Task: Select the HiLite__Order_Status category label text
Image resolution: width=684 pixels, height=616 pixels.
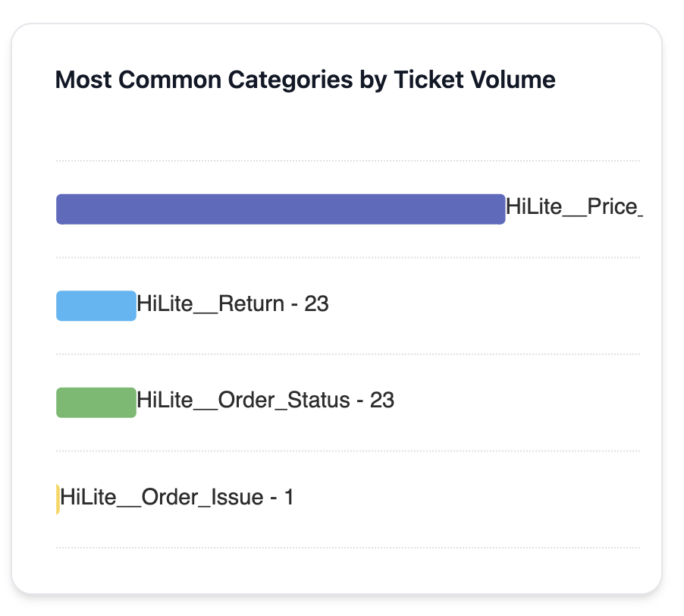Action: pyautogui.click(x=243, y=401)
